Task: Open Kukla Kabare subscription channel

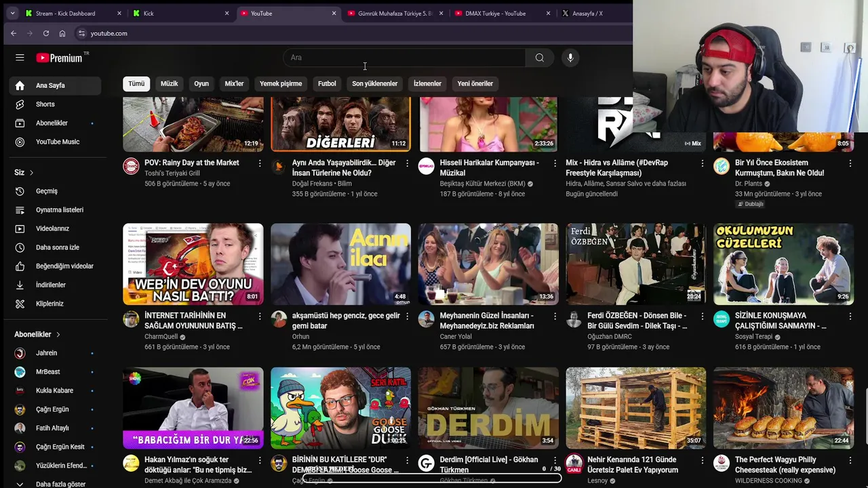Action: tap(55, 390)
